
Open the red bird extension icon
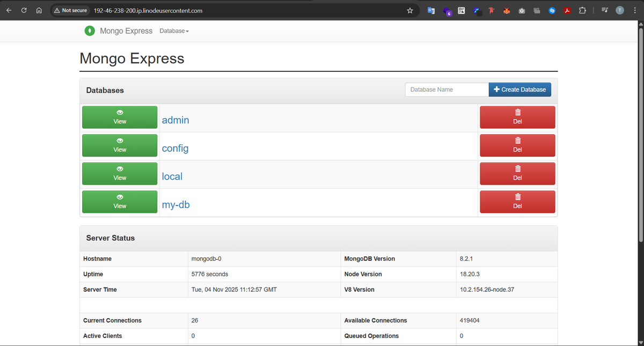tap(491, 10)
